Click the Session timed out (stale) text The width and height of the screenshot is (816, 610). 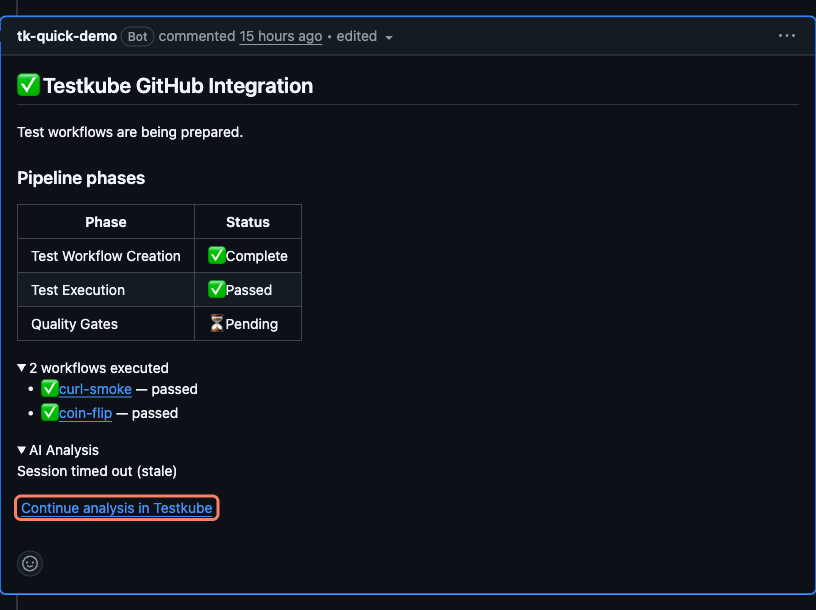click(97, 472)
